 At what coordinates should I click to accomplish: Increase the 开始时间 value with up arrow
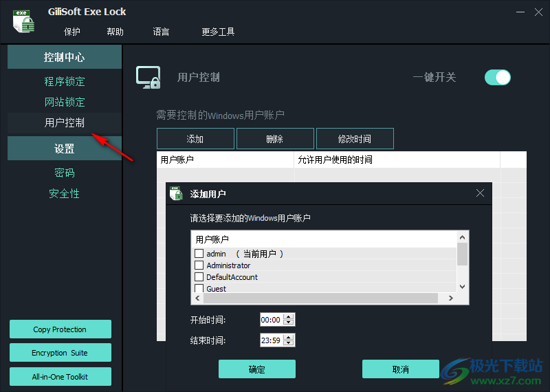(289, 316)
